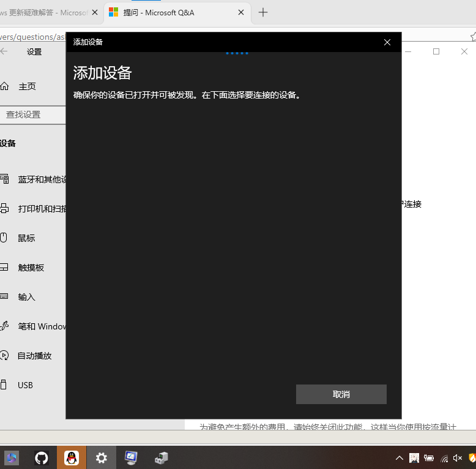The image size is (476, 469).
Task: Open the battery status tray icon
Action: (x=429, y=458)
